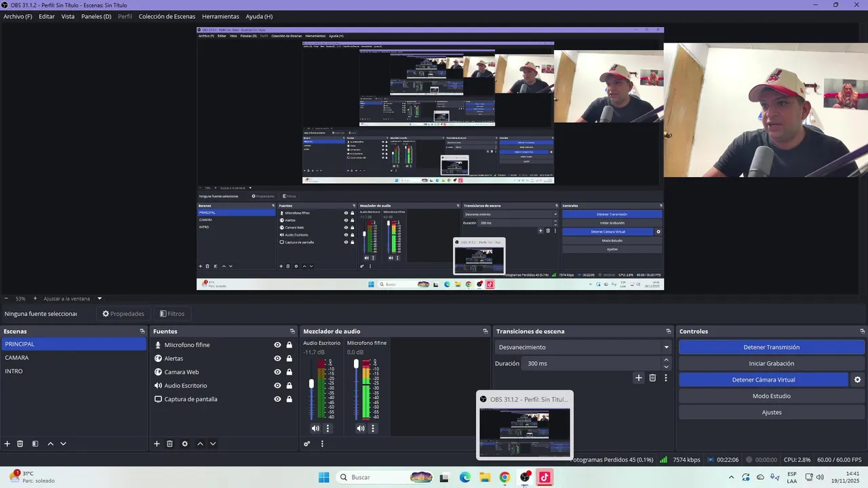868x488 pixels.
Task: Undock the Transiciones de escena panel
Action: coord(669,331)
